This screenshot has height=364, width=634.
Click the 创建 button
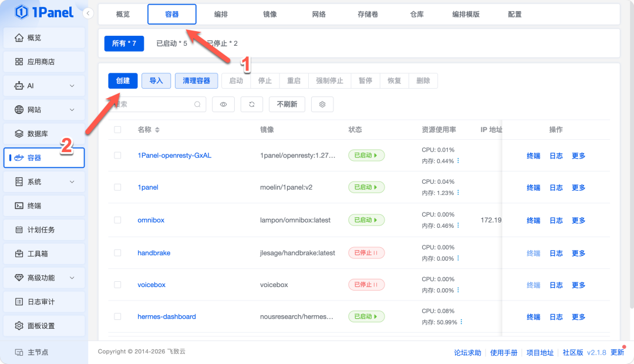tap(123, 81)
